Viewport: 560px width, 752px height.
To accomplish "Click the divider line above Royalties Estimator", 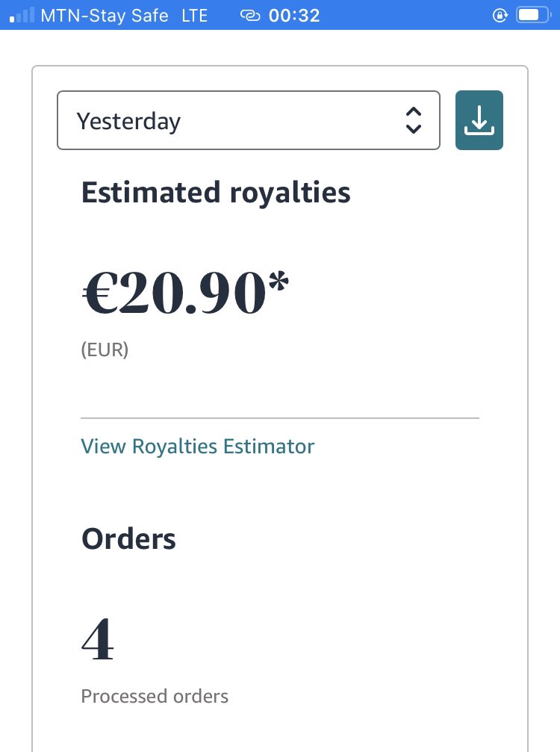I will click(280, 418).
